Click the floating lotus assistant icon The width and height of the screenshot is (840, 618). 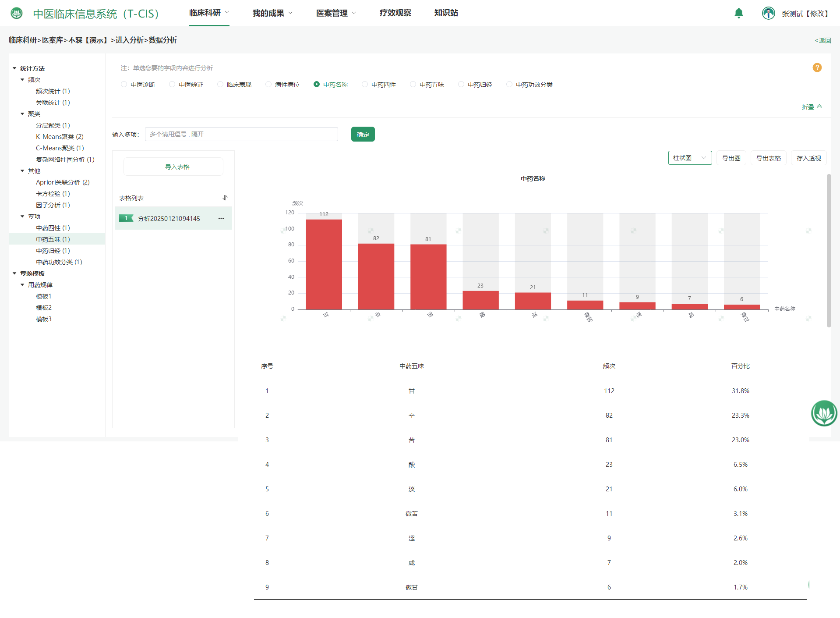824,413
